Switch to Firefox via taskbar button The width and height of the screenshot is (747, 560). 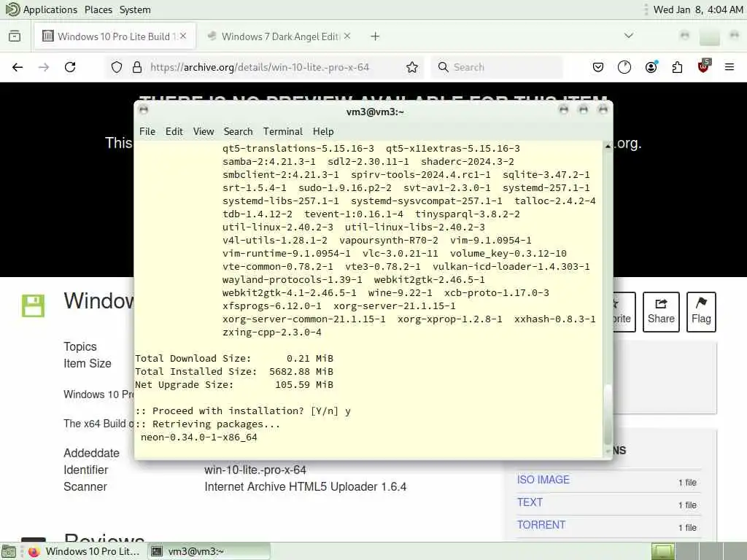click(85, 551)
